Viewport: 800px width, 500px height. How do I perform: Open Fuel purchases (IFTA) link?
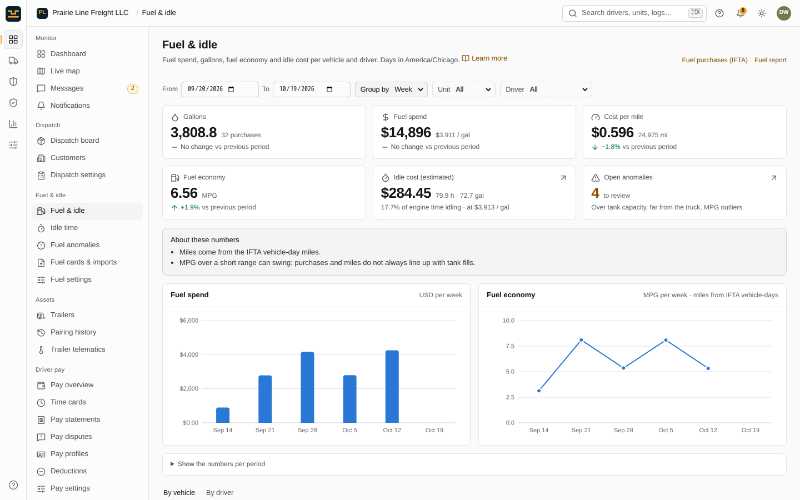coord(714,60)
